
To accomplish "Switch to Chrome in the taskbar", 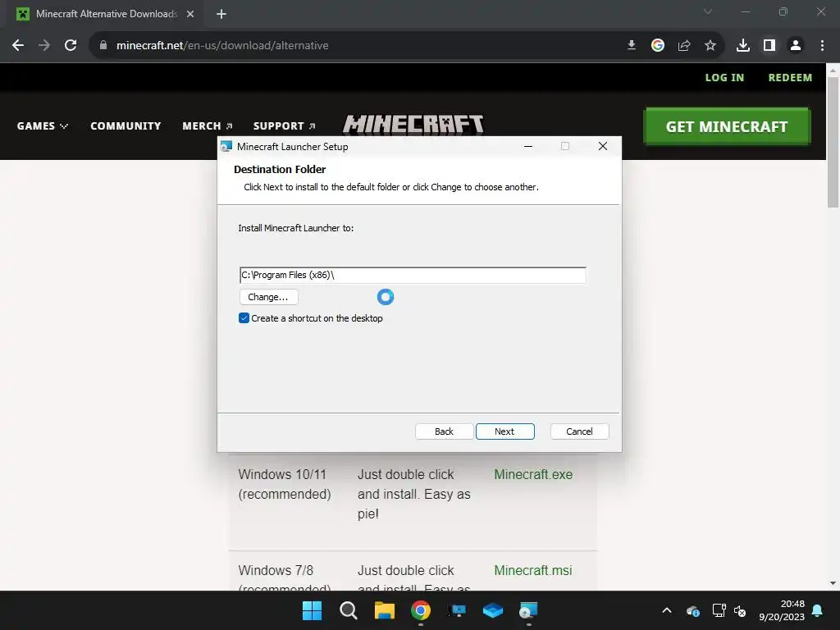I will tap(421, 610).
